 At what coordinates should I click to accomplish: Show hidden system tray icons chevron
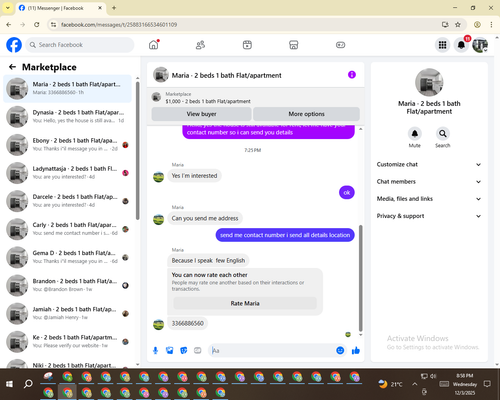[414, 384]
